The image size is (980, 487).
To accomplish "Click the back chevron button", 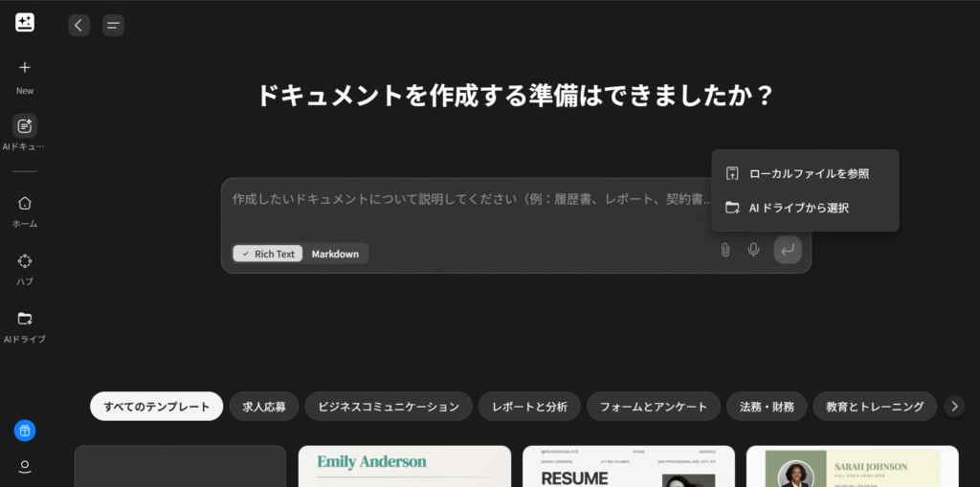I will click(78, 26).
